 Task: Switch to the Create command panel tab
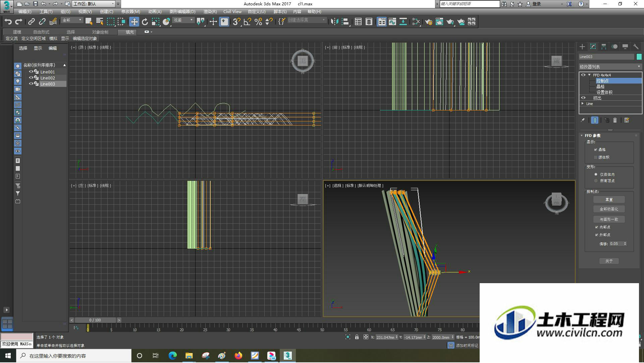pyautogui.click(x=582, y=47)
